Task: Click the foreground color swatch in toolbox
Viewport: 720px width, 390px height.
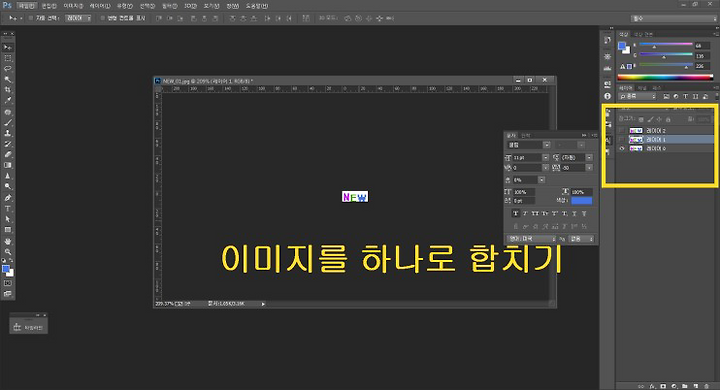Action: click(6, 269)
